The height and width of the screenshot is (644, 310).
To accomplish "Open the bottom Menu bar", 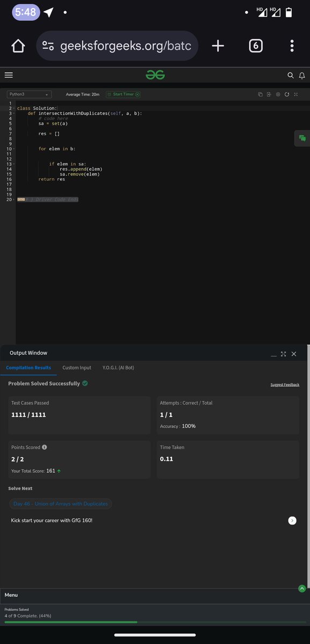I will click(x=155, y=595).
